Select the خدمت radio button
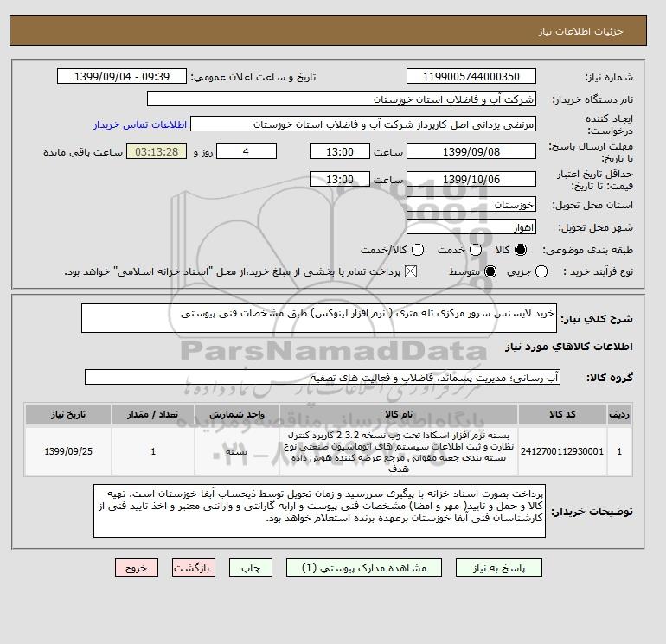This screenshot has width=666, height=644. click(x=476, y=250)
